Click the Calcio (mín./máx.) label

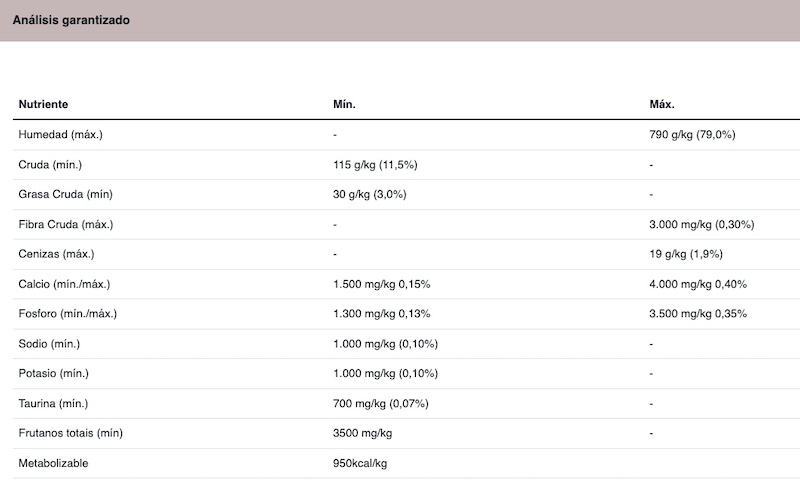[64, 284]
